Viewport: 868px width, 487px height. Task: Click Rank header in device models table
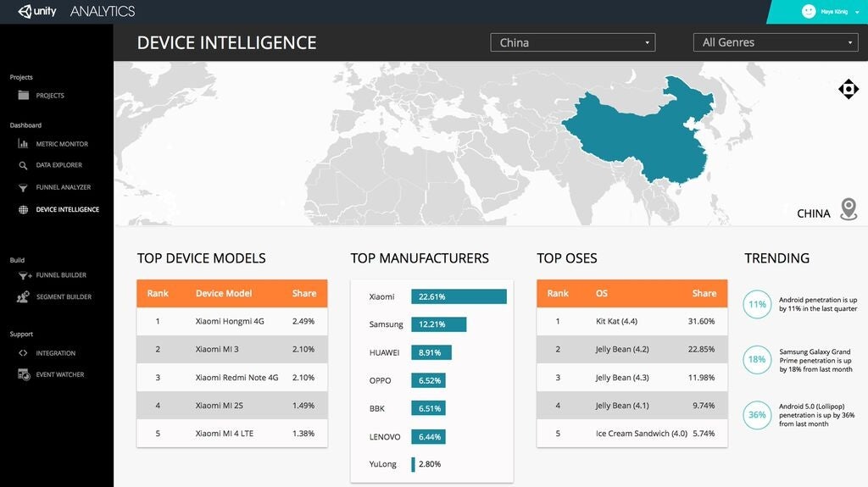(x=158, y=293)
